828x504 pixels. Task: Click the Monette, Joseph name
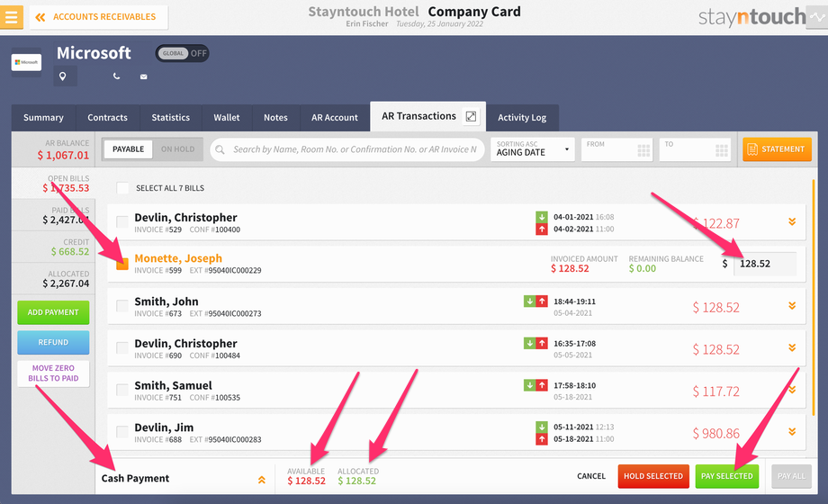[178, 258]
